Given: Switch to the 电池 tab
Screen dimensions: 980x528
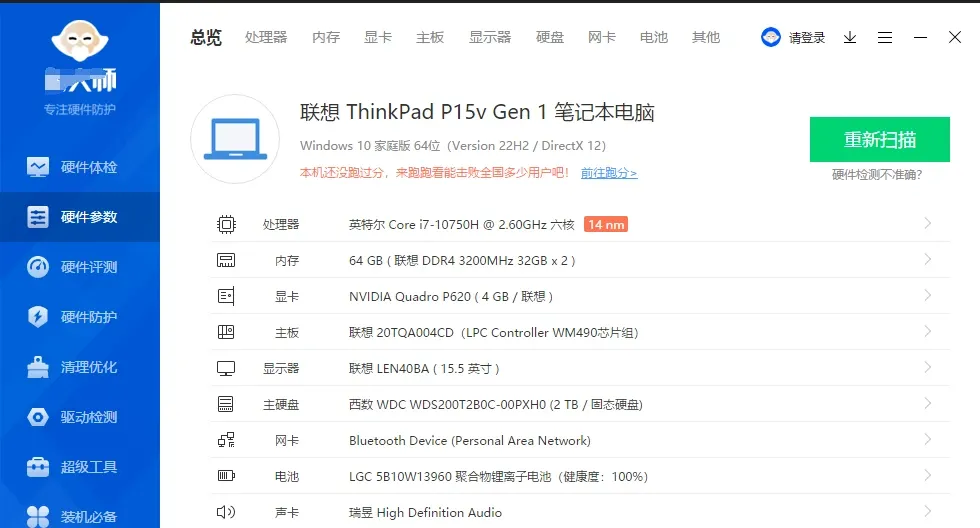Looking at the screenshot, I should click(654, 37).
